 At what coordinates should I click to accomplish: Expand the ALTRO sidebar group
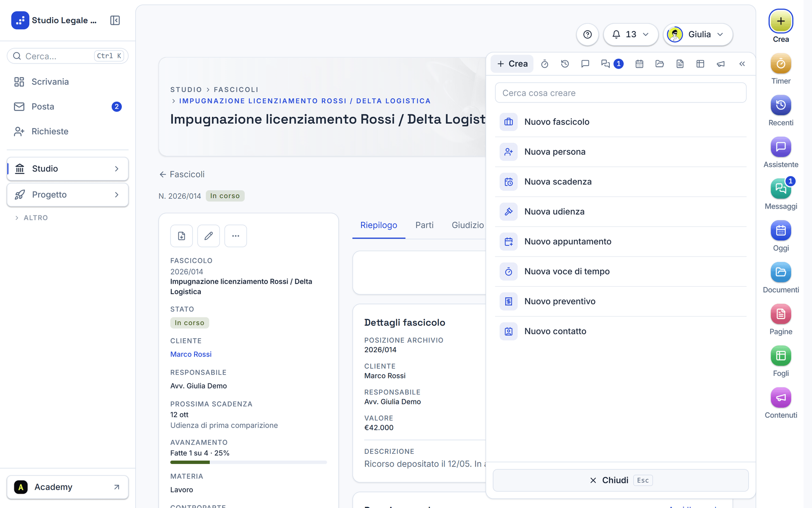[x=32, y=218]
